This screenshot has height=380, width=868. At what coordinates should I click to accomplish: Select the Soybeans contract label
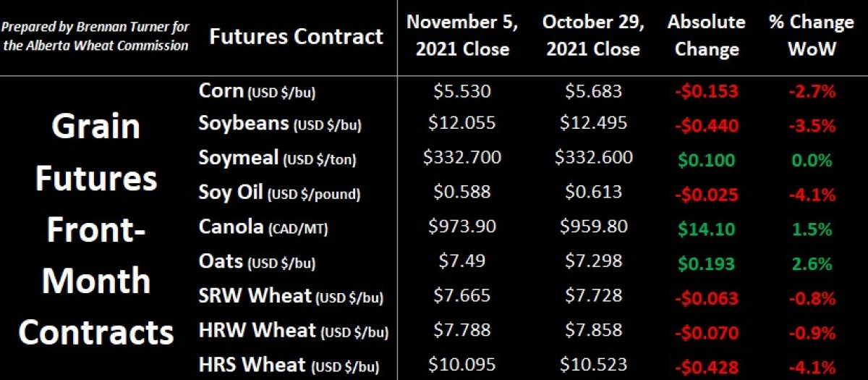tap(280, 124)
